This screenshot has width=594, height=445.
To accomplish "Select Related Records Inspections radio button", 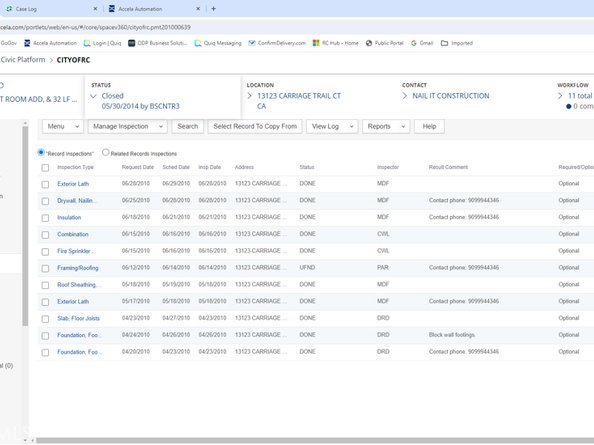I will pyautogui.click(x=105, y=152).
